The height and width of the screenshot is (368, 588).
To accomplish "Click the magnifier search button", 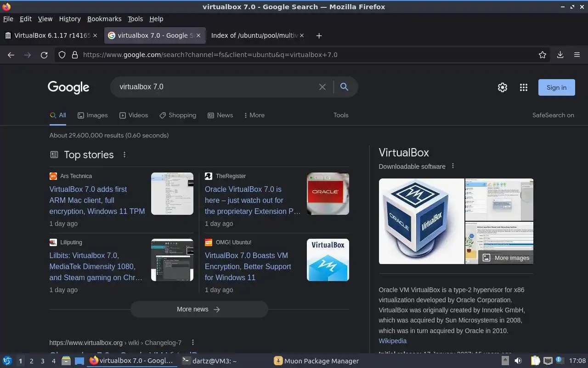I will (x=344, y=87).
